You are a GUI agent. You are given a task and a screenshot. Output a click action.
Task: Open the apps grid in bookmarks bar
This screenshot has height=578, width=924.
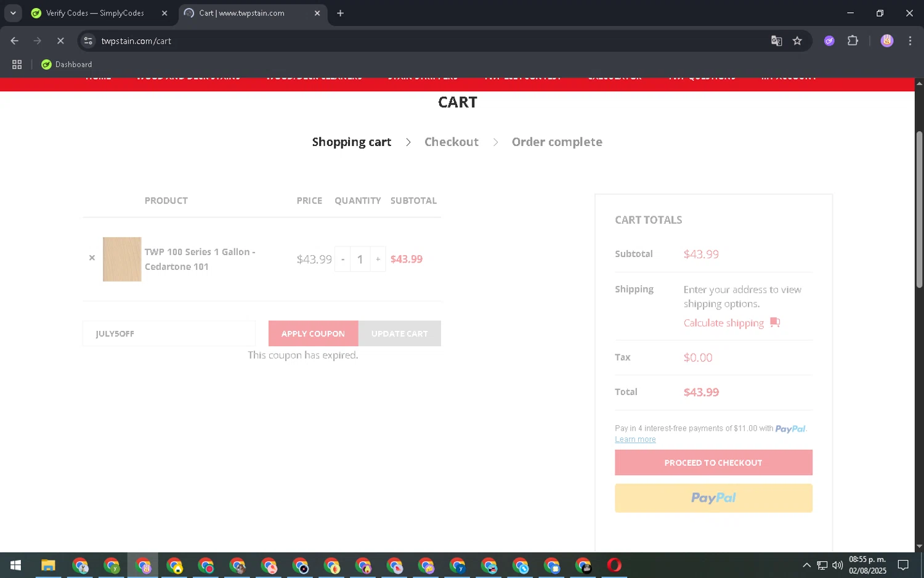17,64
